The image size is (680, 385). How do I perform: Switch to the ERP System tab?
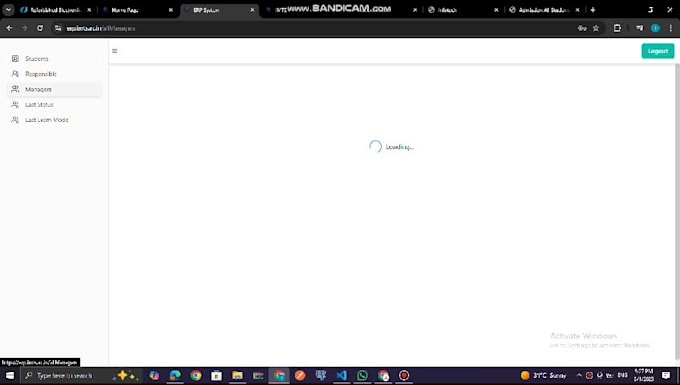[220, 10]
